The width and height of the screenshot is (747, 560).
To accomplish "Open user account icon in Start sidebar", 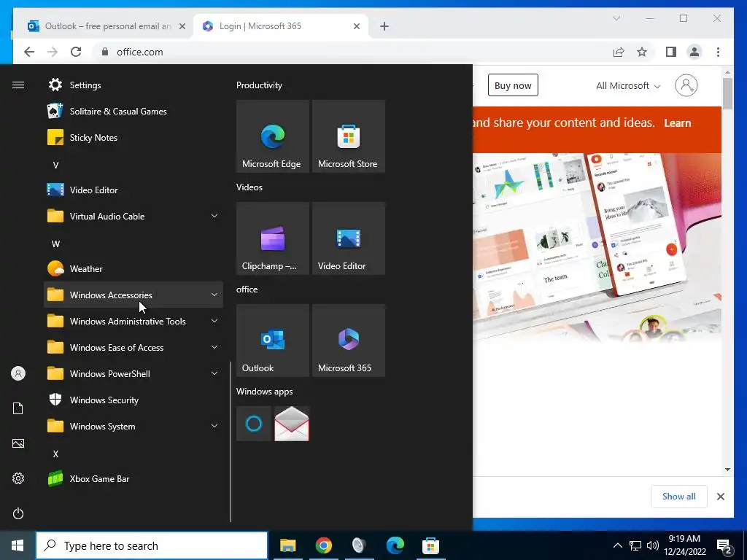I will (18, 373).
